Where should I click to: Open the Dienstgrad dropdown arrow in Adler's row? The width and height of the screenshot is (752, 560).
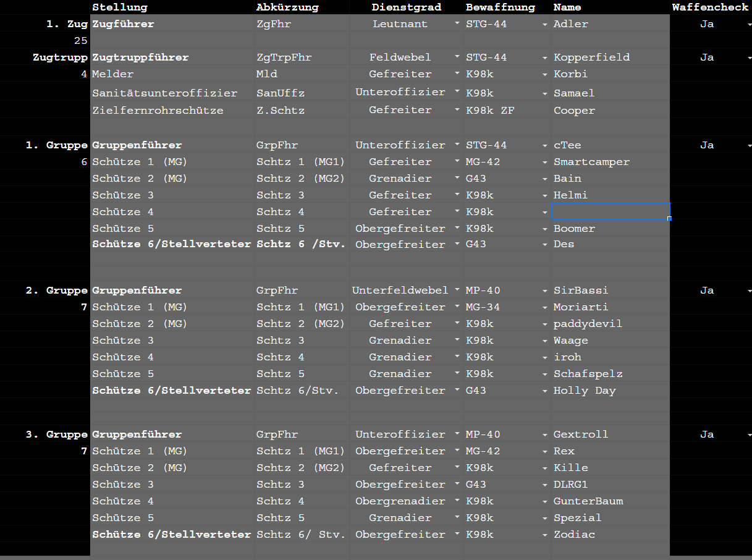[x=457, y=23]
